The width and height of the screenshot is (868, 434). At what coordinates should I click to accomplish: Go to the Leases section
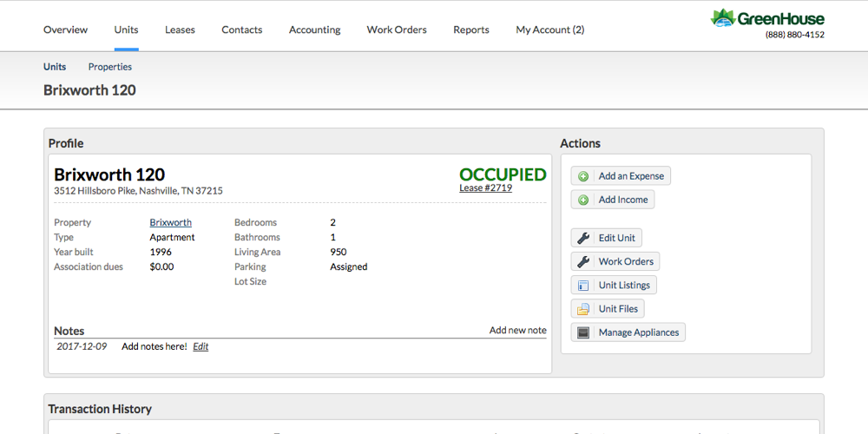[180, 30]
